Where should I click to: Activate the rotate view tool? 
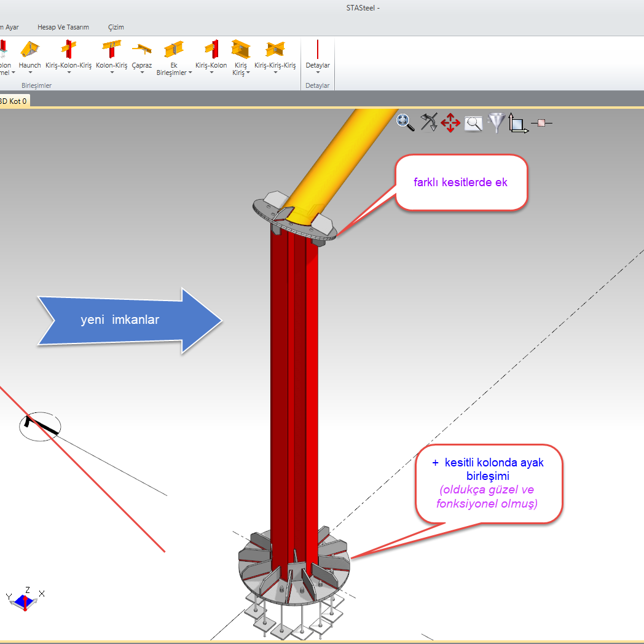click(428, 122)
